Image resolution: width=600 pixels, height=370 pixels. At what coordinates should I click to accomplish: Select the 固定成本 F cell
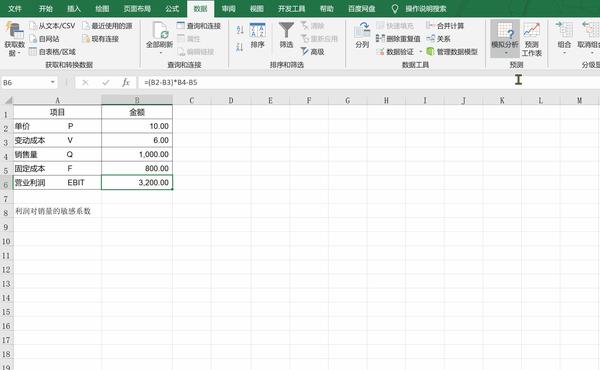tap(57, 168)
